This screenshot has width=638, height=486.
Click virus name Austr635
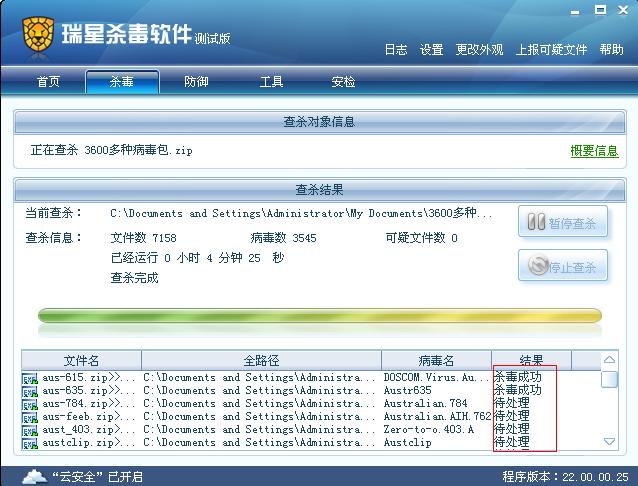click(407, 391)
